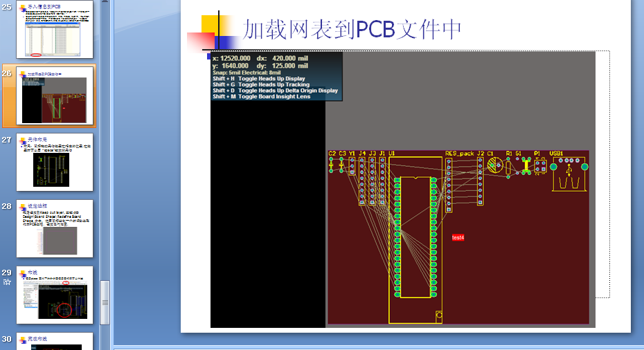Click the U1 component designator label
Image resolution: width=644 pixels, height=350 pixels.
pos(392,154)
